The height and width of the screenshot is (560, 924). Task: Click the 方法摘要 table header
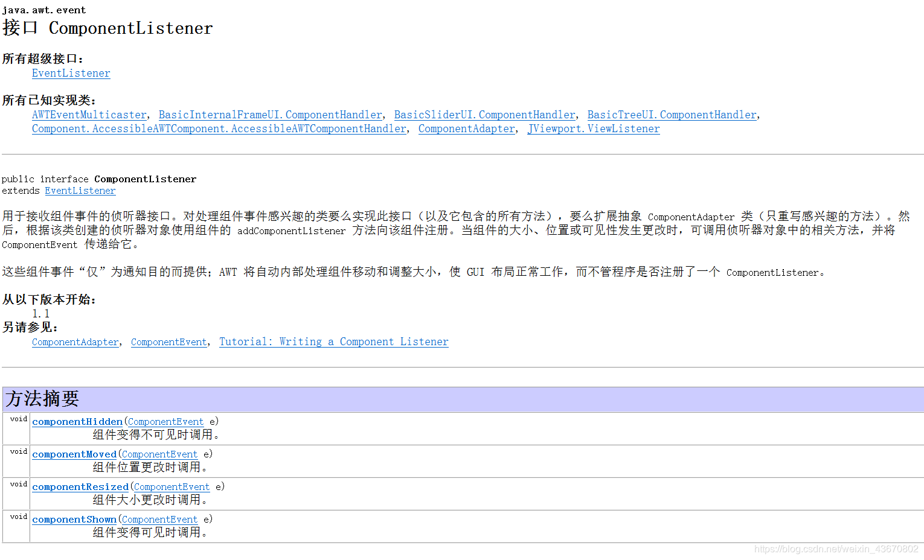(463, 399)
